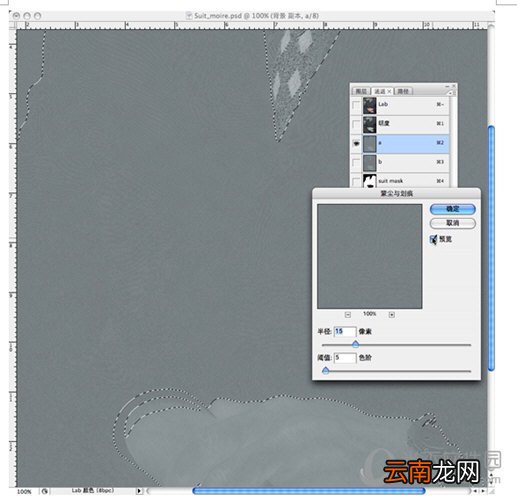
Task: Switch to the Layers tab in the panel
Action: 361,91
